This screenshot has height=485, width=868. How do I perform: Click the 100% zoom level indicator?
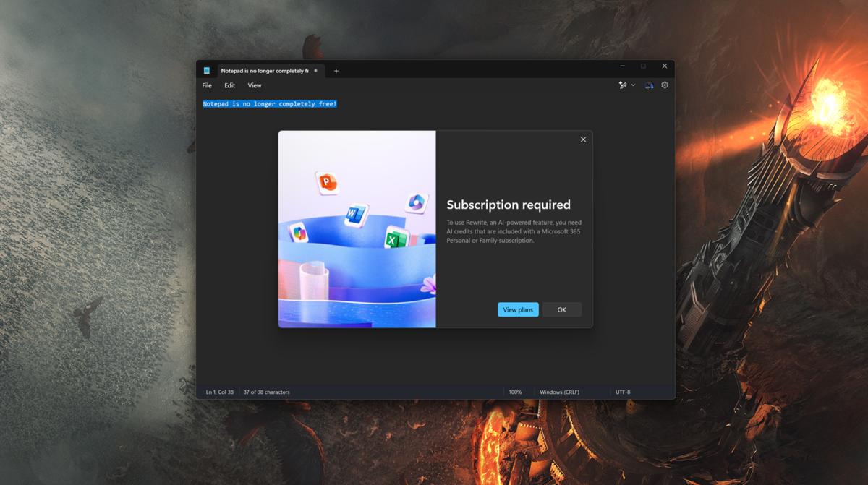(x=515, y=391)
